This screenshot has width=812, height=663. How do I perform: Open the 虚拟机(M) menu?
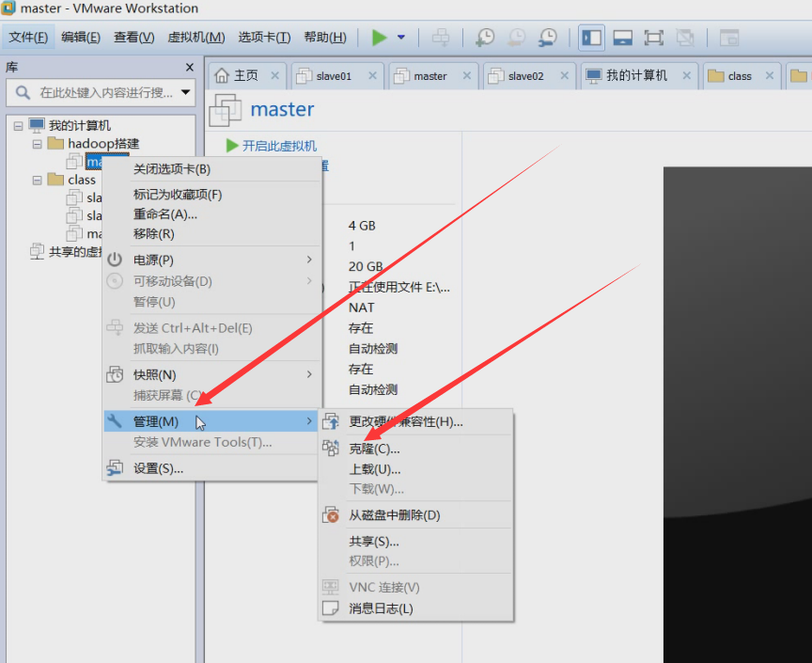(x=196, y=38)
